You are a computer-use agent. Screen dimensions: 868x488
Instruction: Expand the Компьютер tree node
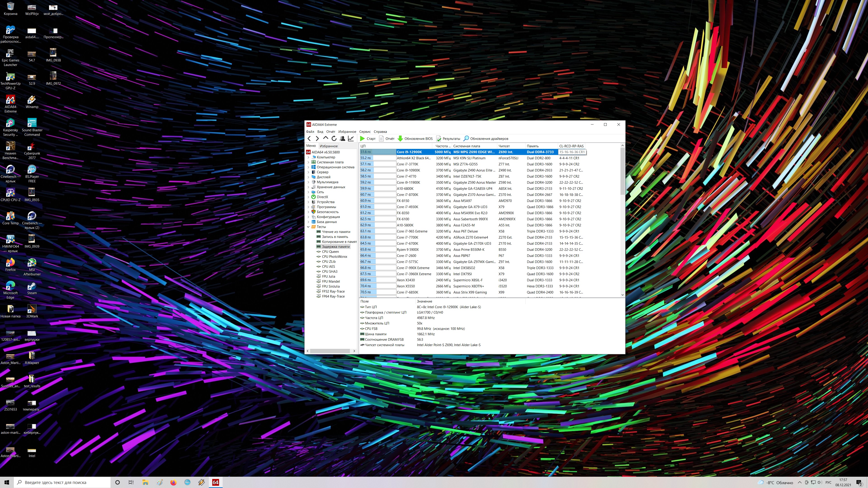(308, 157)
